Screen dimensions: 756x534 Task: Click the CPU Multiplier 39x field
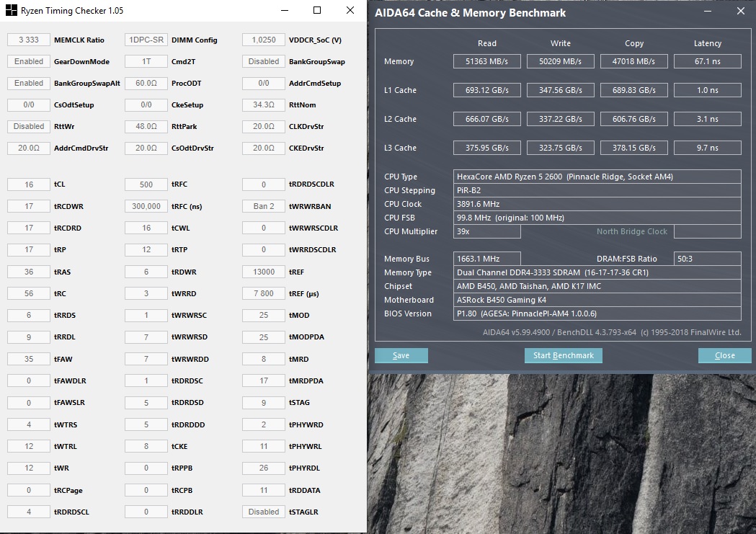pyautogui.click(x=487, y=231)
